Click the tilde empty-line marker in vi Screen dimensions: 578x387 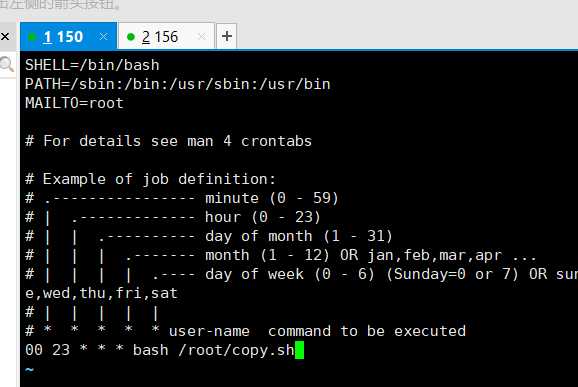[x=29, y=369]
